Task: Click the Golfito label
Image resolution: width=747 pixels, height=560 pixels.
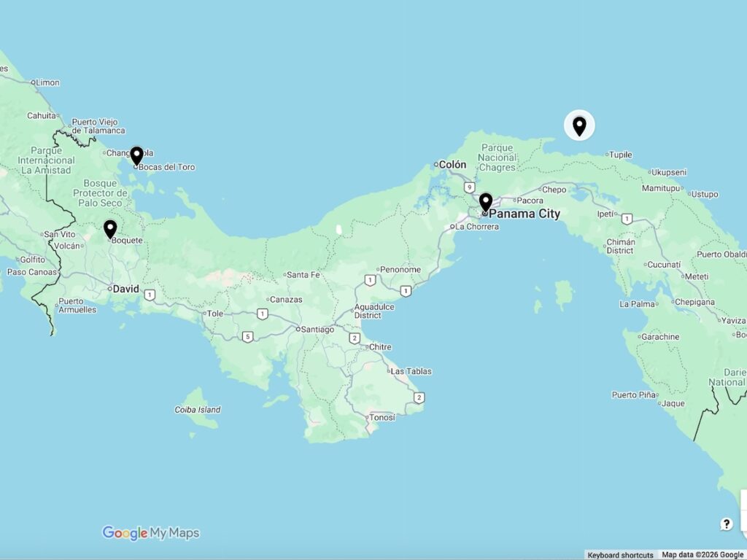Action: point(33,260)
